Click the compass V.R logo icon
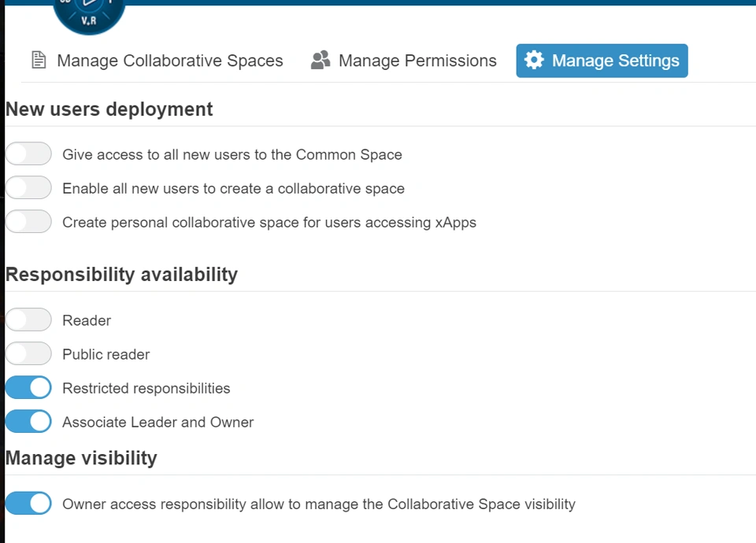 pyautogui.click(x=89, y=16)
